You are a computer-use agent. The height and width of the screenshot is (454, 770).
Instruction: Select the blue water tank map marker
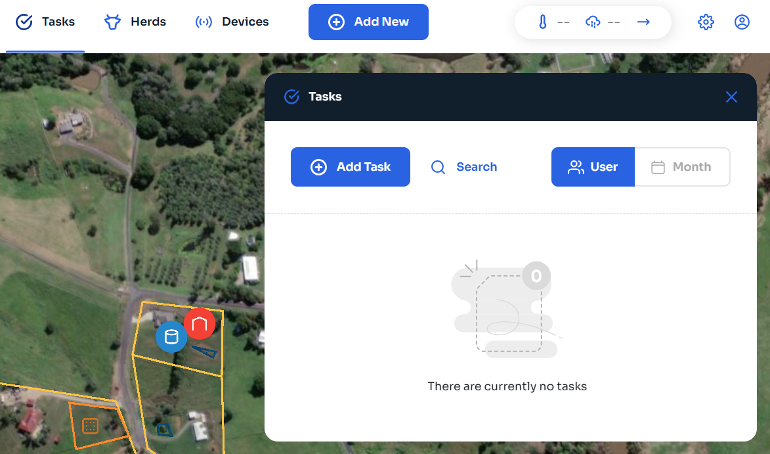coord(171,336)
